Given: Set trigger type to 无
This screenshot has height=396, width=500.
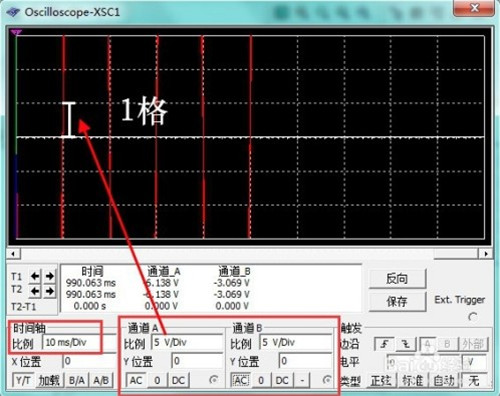Looking at the screenshot, I should point(474,380).
